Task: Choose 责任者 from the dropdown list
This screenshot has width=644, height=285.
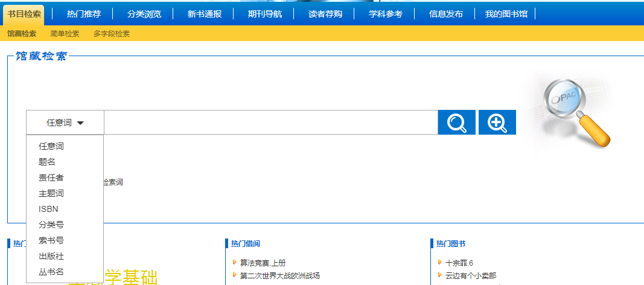Action: (x=51, y=178)
